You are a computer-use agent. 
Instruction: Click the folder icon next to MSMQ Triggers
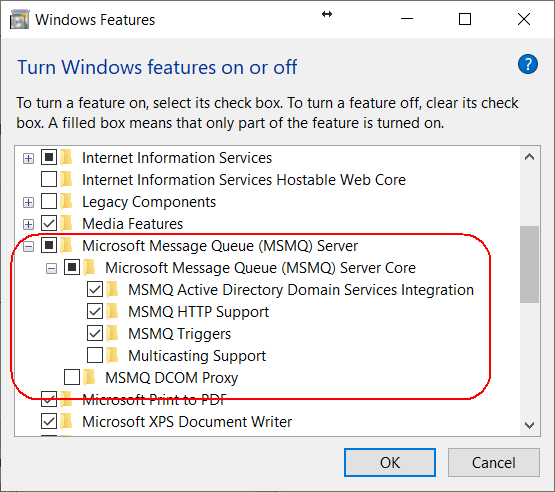113,333
